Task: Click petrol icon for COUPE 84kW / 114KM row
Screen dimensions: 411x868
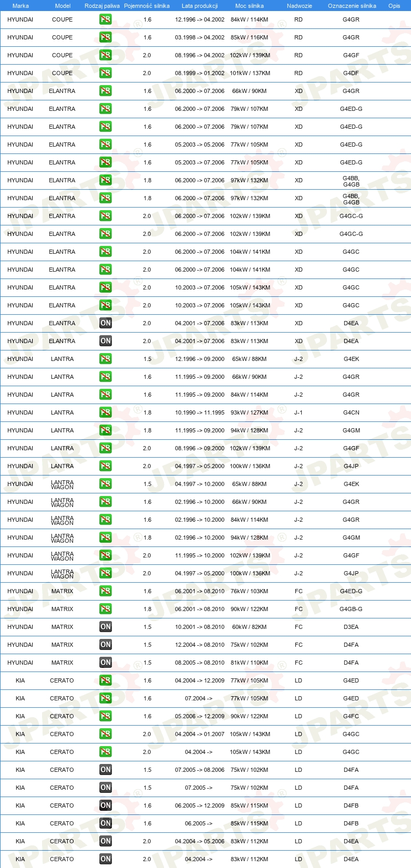Action: pos(106,19)
